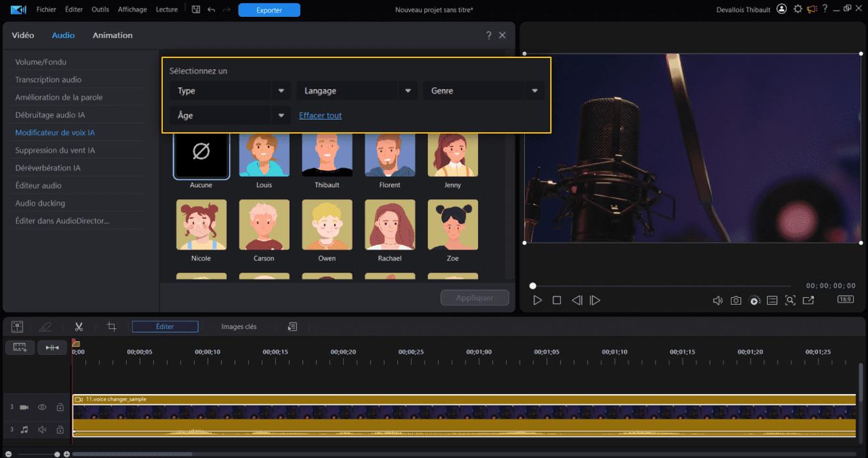Undo the last action

click(211, 10)
